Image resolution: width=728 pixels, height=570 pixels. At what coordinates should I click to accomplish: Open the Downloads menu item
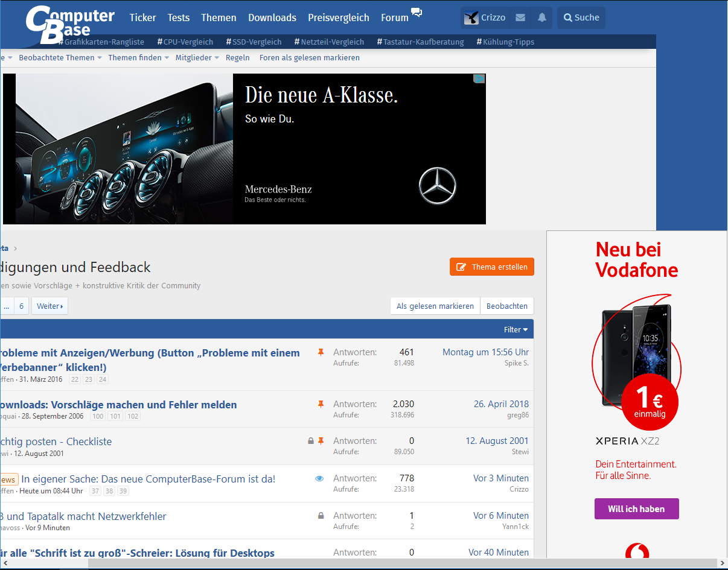[272, 17]
